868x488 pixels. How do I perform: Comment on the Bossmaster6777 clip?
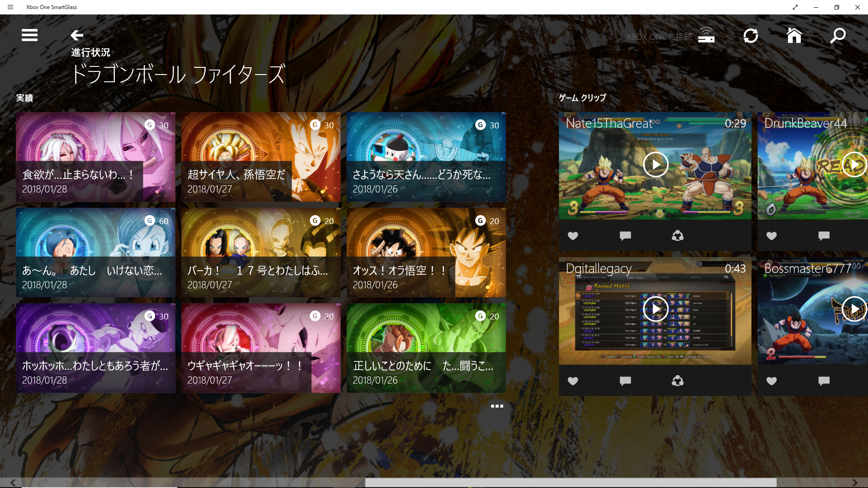coord(824,381)
